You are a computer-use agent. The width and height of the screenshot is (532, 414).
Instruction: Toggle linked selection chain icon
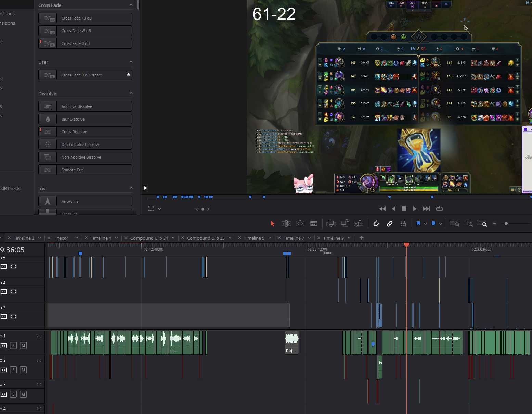[390, 224]
